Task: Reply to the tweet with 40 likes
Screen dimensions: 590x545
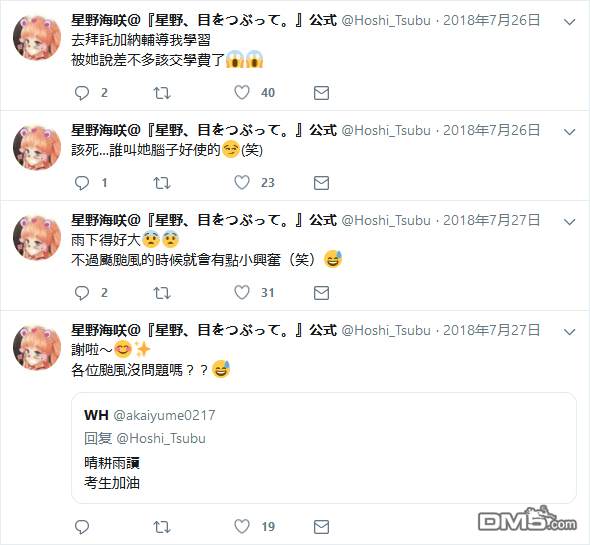Action: [x=82, y=93]
